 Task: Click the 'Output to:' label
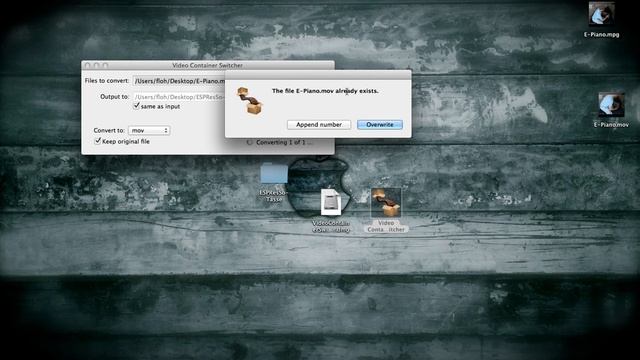pyautogui.click(x=115, y=97)
